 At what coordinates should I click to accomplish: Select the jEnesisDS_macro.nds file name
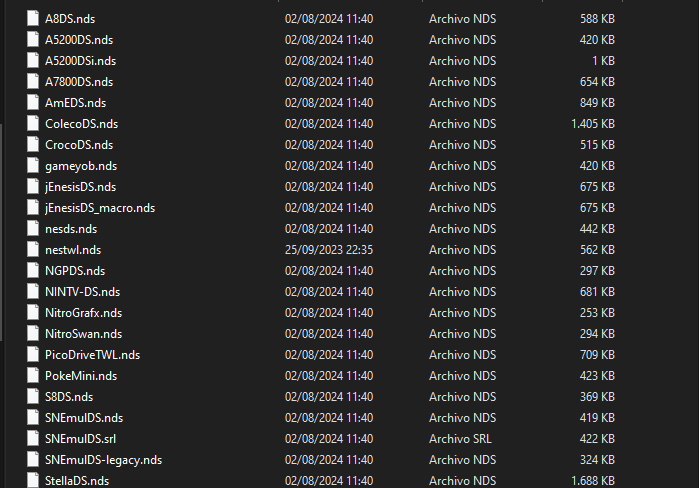pyautogui.click(x=100, y=208)
